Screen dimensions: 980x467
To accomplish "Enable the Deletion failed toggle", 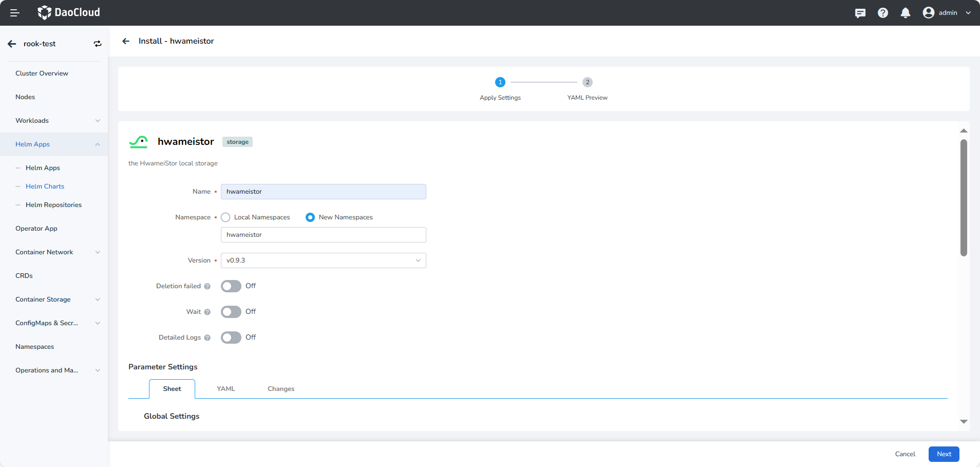I will tap(231, 286).
